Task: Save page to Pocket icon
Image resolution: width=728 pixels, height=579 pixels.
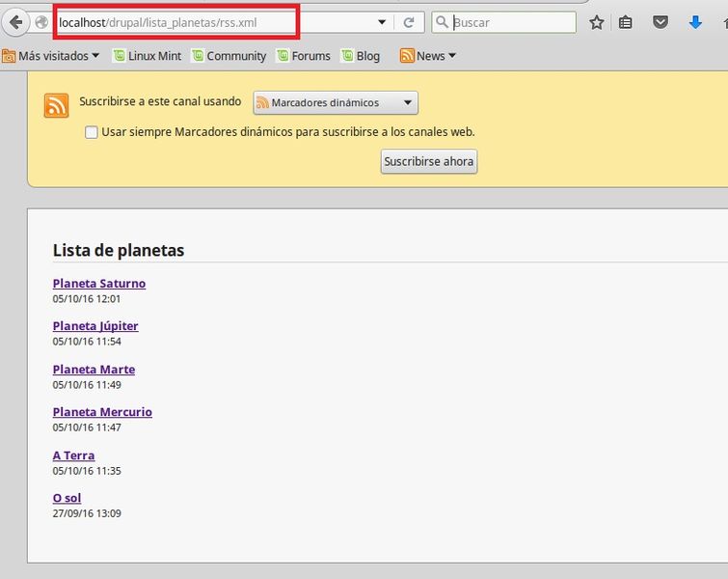Action: [661, 22]
